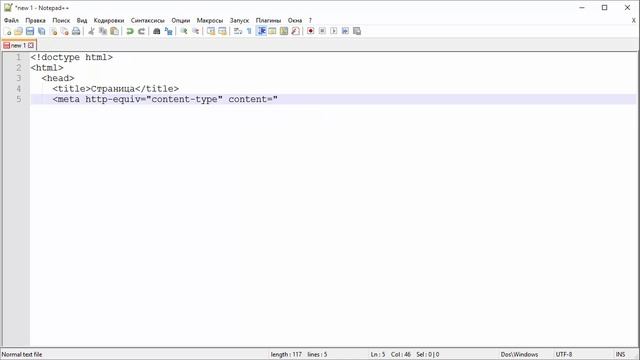
Task: Redo action using toolbar Redo icon
Action: (141, 31)
